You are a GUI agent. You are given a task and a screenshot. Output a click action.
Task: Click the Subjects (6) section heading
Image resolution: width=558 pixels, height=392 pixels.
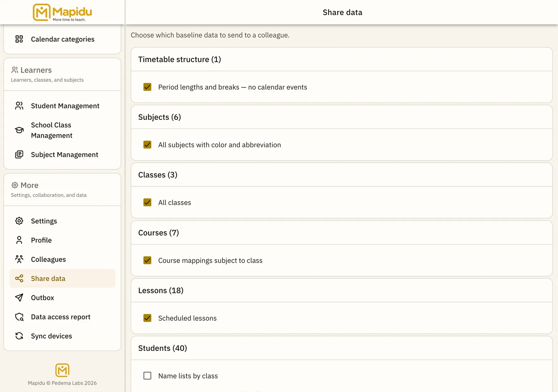click(x=159, y=117)
